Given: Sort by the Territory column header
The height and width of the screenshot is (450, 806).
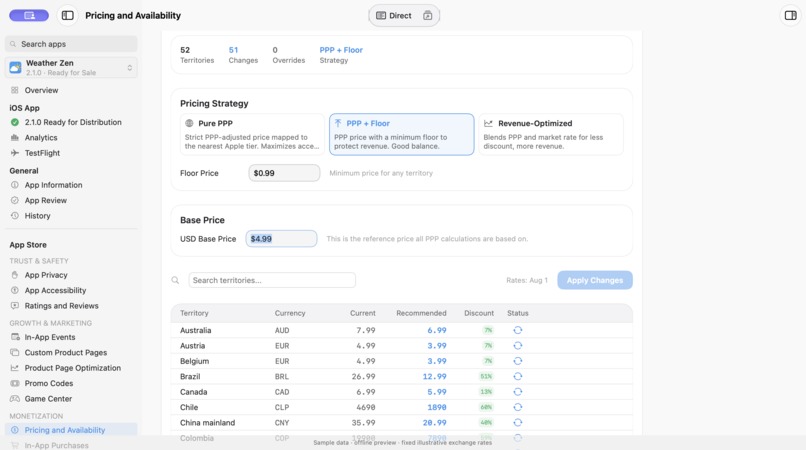Looking at the screenshot, I should [x=194, y=313].
